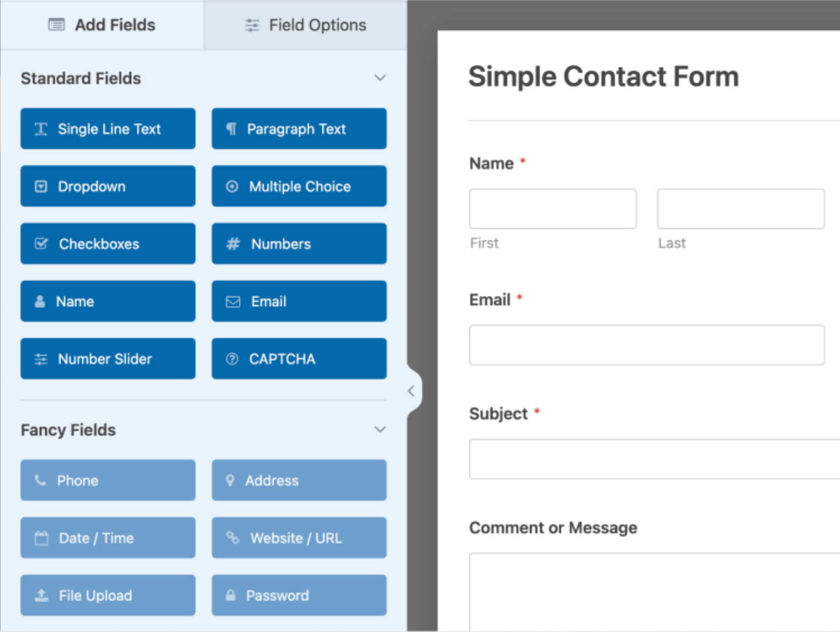Click the CAPTCHA question mark icon

point(232,359)
